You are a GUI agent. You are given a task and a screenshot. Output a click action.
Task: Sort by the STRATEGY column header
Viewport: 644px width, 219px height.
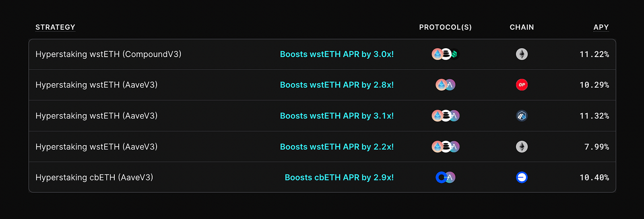pos(55,27)
